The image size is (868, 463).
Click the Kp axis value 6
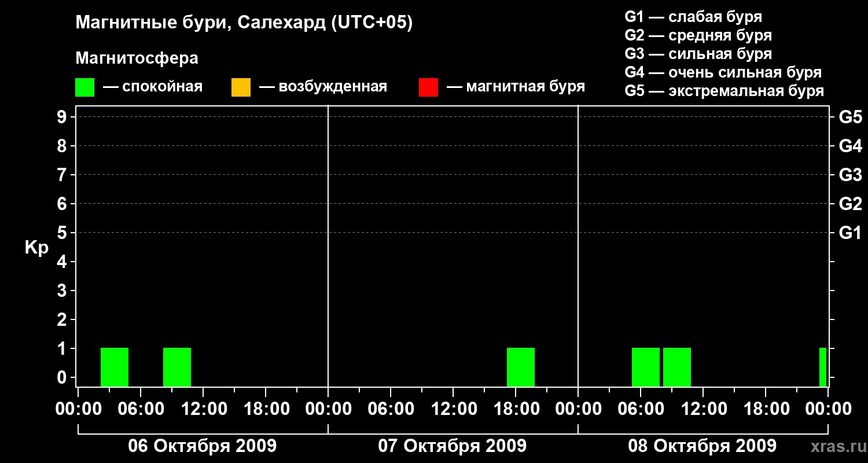click(63, 204)
